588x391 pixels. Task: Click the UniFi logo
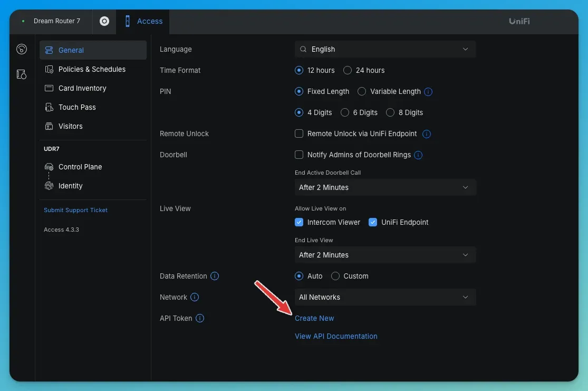[x=519, y=22]
